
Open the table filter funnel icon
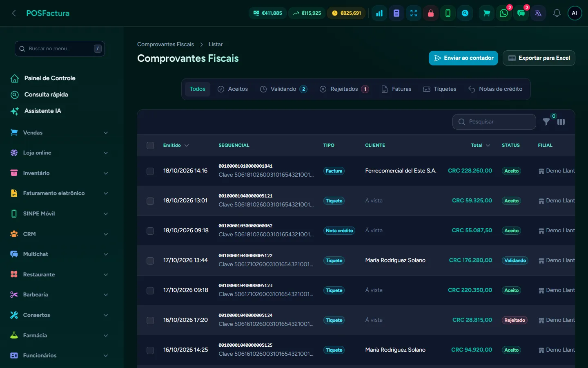click(546, 122)
